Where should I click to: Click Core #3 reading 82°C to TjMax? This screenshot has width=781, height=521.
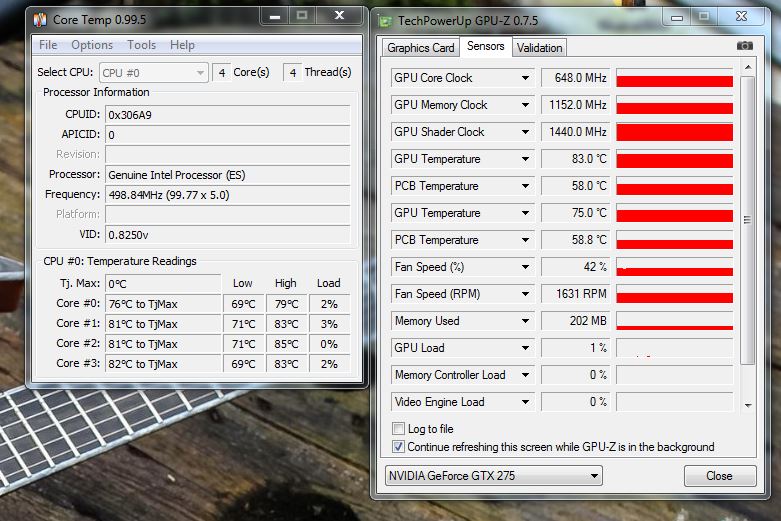coord(163,364)
